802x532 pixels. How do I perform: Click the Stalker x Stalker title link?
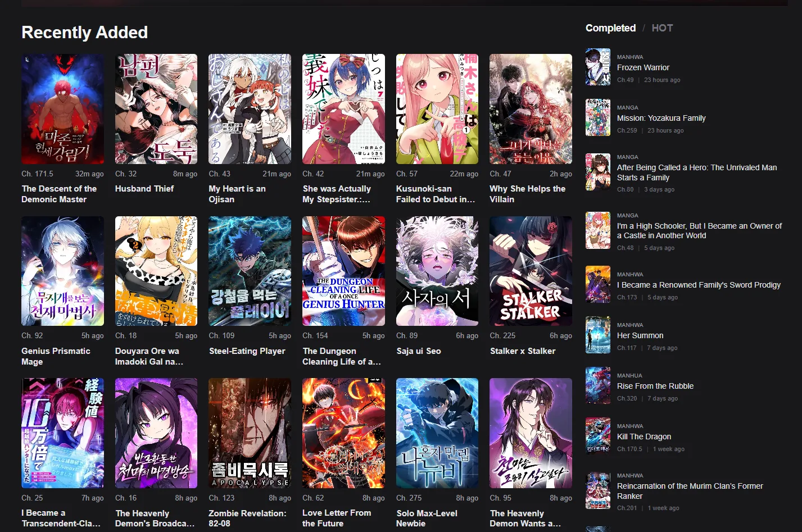(x=523, y=351)
